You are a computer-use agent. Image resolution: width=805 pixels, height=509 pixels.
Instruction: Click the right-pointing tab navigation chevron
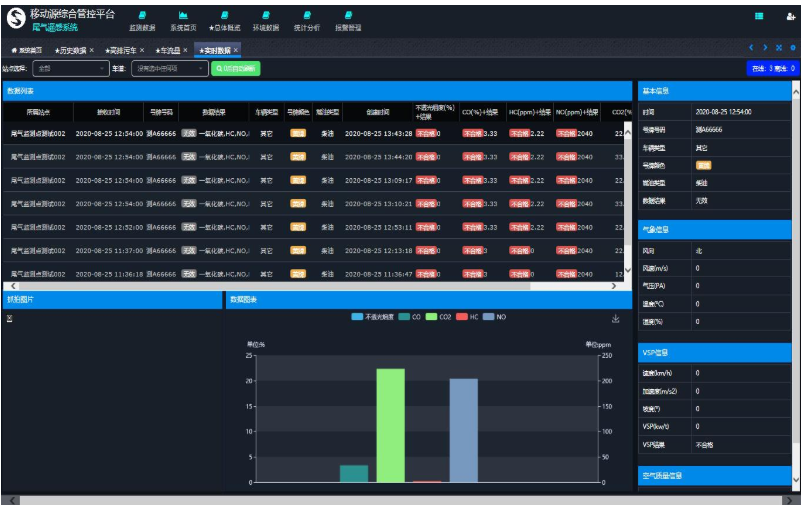tap(765, 48)
